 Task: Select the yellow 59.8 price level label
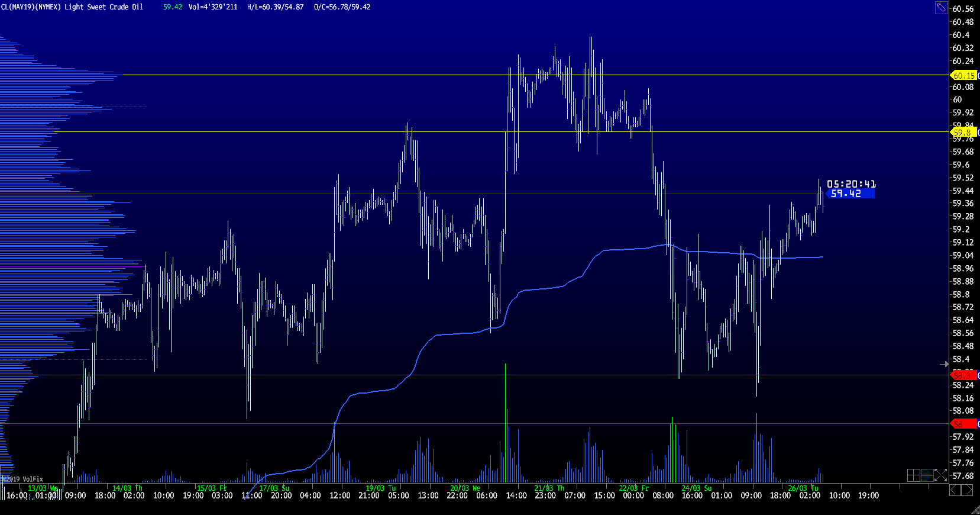(x=962, y=132)
